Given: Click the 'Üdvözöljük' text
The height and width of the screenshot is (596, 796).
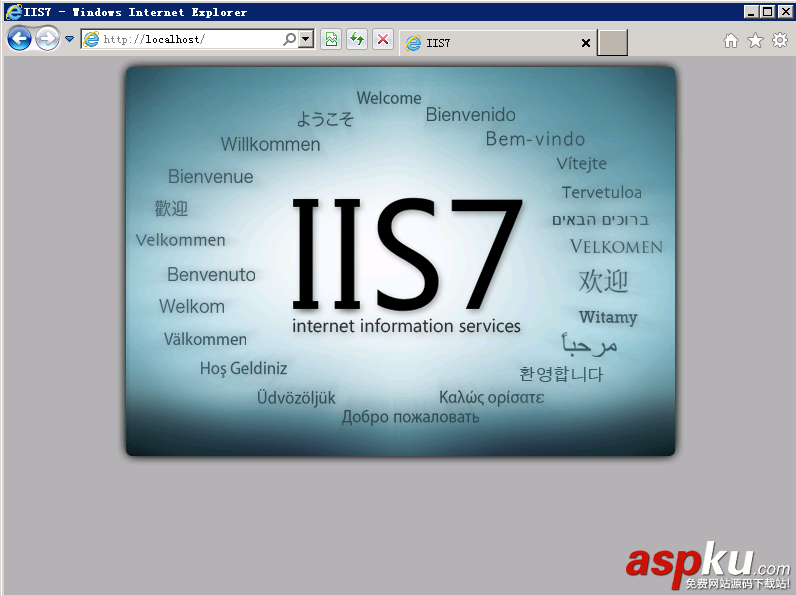Looking at the screenshot, I should (296, 398).
